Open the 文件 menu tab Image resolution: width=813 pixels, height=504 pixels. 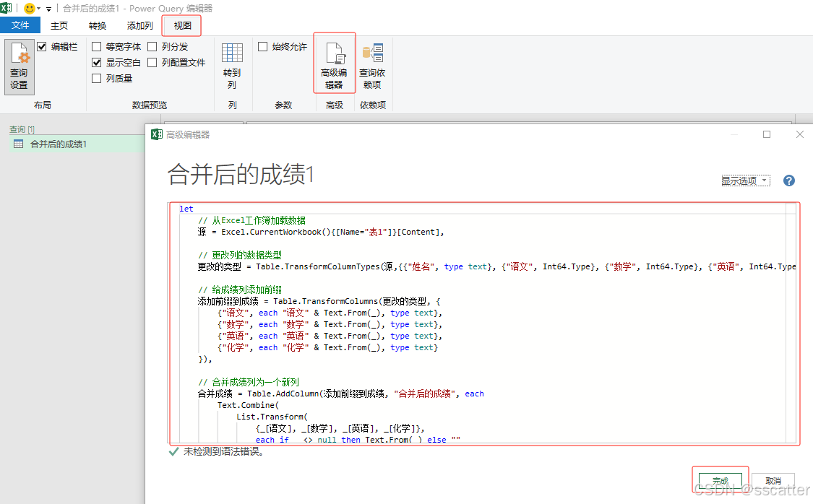(20, 25)
